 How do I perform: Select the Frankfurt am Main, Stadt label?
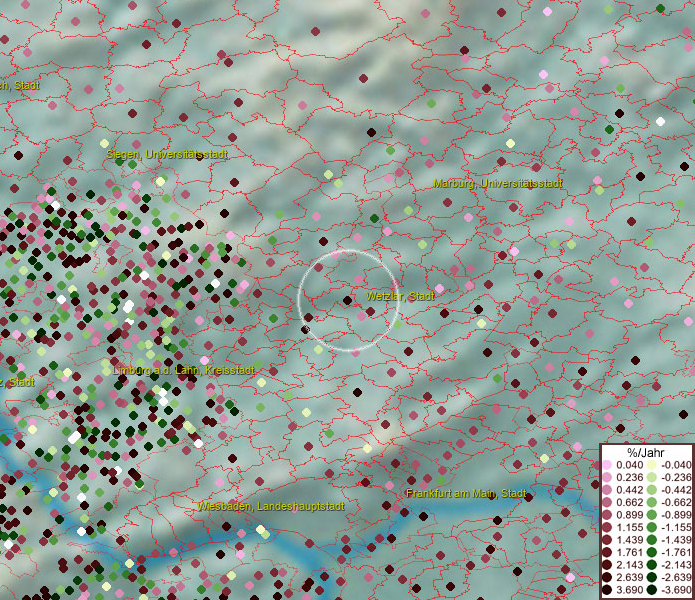pos(466,494)
